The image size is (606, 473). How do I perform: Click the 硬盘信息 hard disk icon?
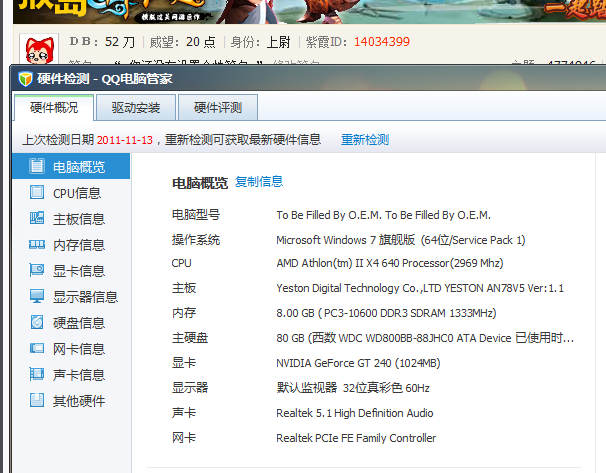[37, 322]
